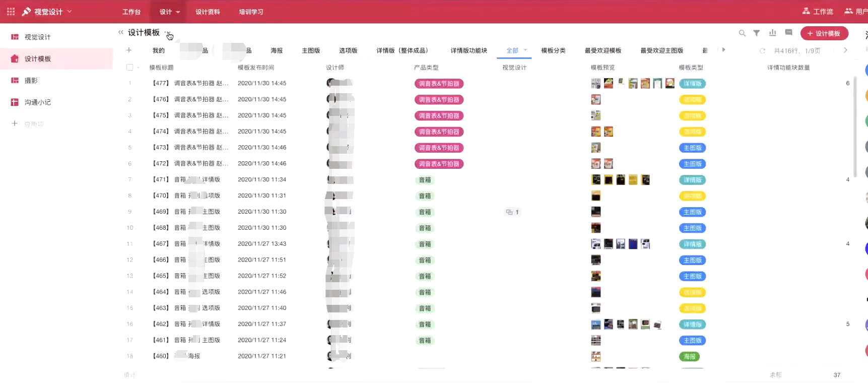Click 调音表&节拍器 tag in row 477
Screen dimensions: 868x387
(x=439, y=84)
